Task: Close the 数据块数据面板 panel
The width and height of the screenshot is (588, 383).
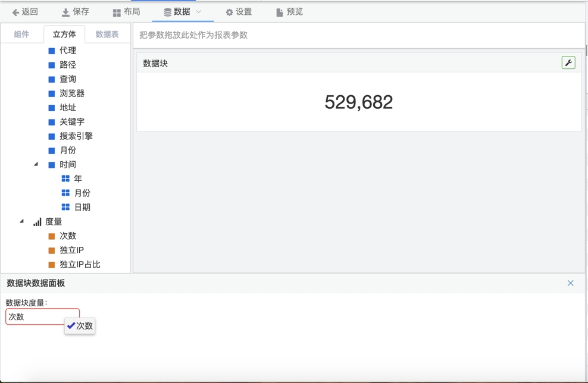Action: (x=570, y=283)
